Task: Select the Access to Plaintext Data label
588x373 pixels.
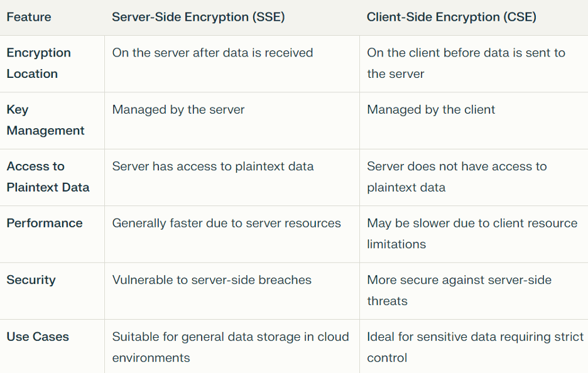Action: point(48,176)
